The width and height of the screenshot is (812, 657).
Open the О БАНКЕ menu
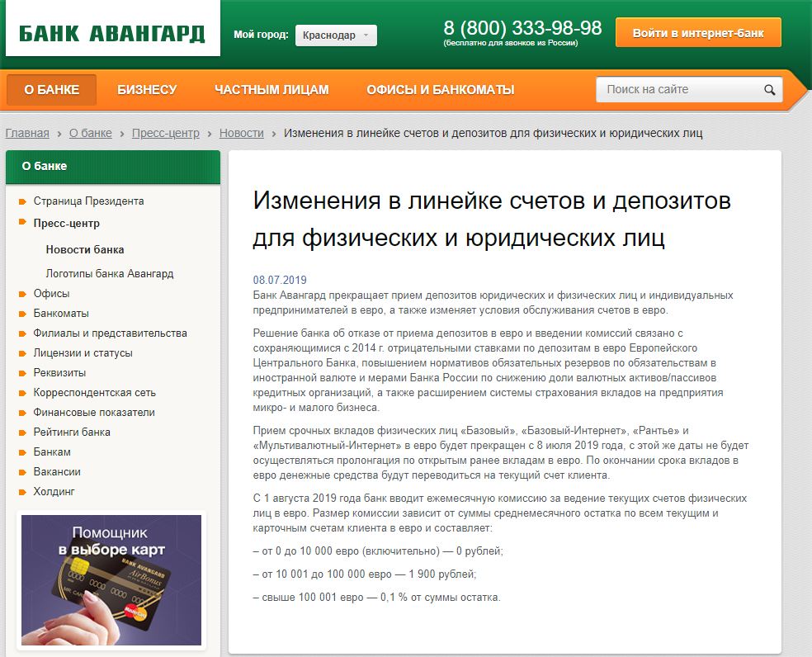pos(52,90)
